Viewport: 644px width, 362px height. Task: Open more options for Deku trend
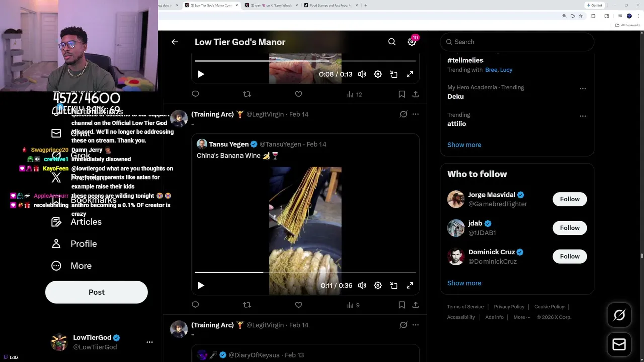click(x=583, y=88)
